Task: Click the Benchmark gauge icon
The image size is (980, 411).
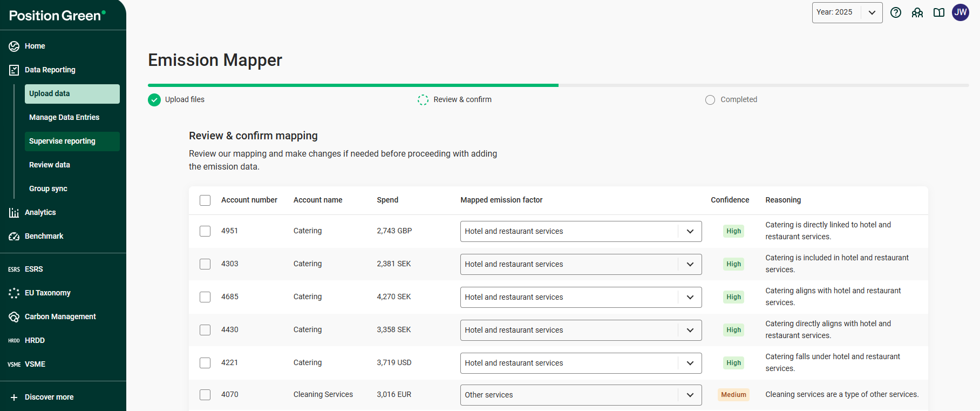Action: point(14,237)
